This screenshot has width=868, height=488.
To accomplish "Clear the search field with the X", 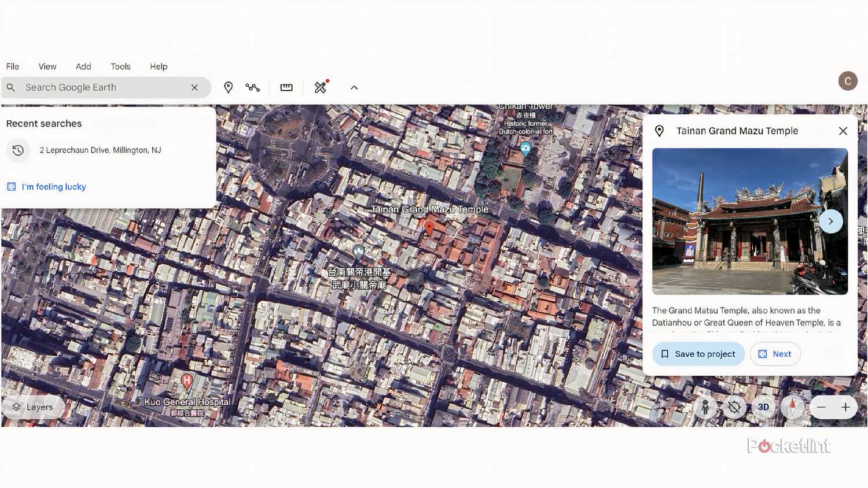I will tap(195, 87).
